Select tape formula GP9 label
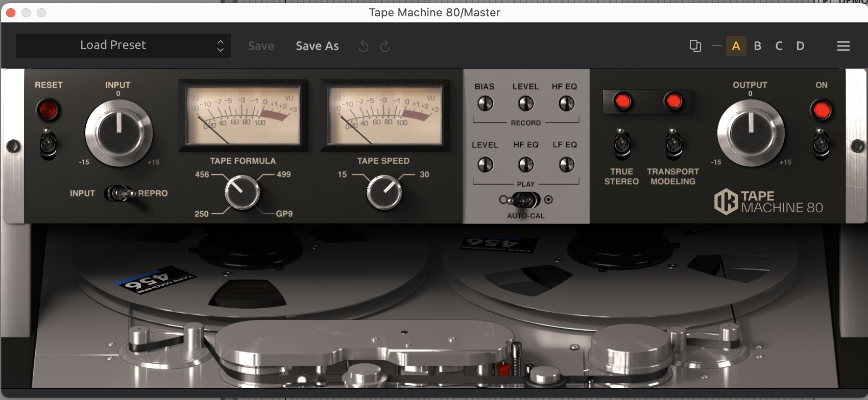 click(284, 214)
